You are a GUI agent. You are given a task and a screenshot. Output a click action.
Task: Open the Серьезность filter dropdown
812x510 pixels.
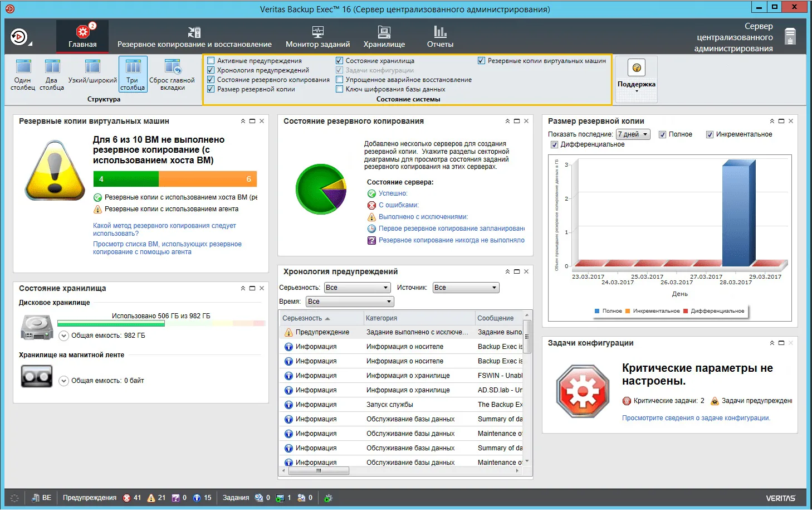[357, 287]
